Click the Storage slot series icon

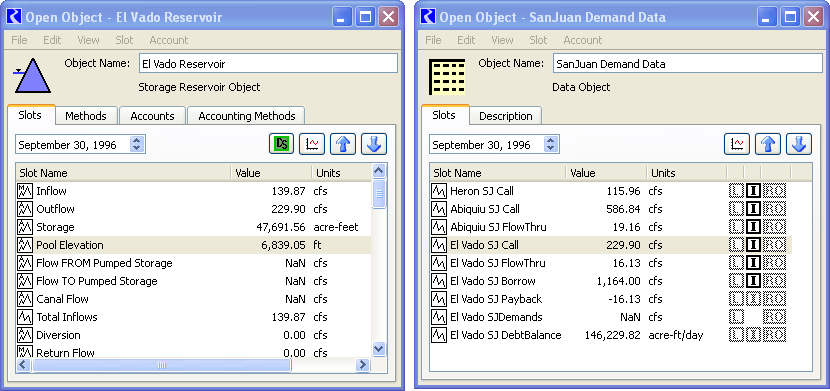click(25, 227)
